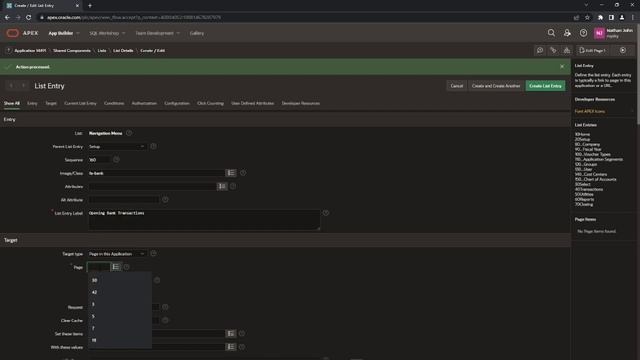This screenshot has height=360, width=640.
Task: Click the Oracle APEX logo icon
Action: [x=13, y=33]
